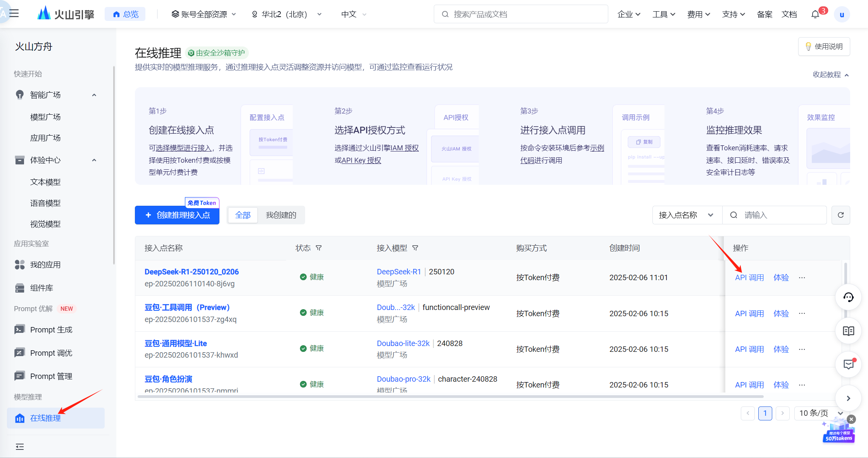This screenshot has width=868, height=458.
Task: Go to next page arrow
Action: point(782,413)
